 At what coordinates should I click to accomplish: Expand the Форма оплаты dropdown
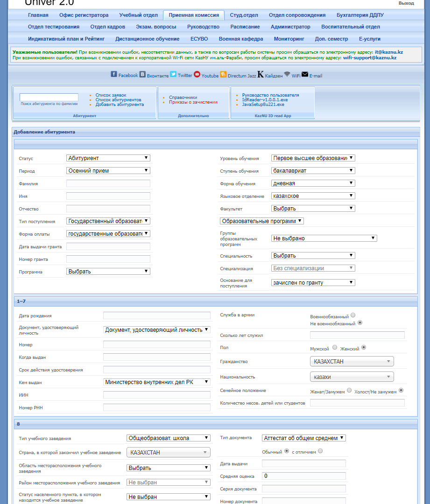108,233
